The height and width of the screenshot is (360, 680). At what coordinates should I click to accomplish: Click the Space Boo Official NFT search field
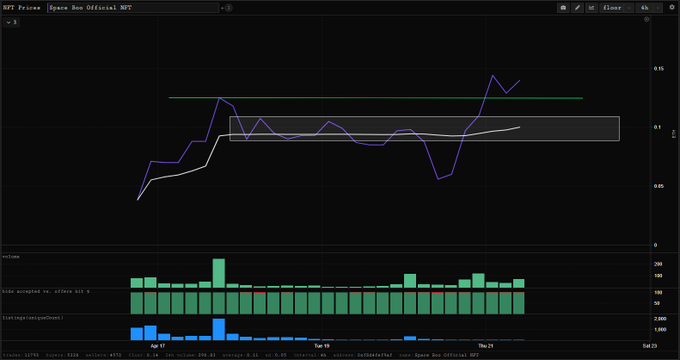(x=133, y=8)
